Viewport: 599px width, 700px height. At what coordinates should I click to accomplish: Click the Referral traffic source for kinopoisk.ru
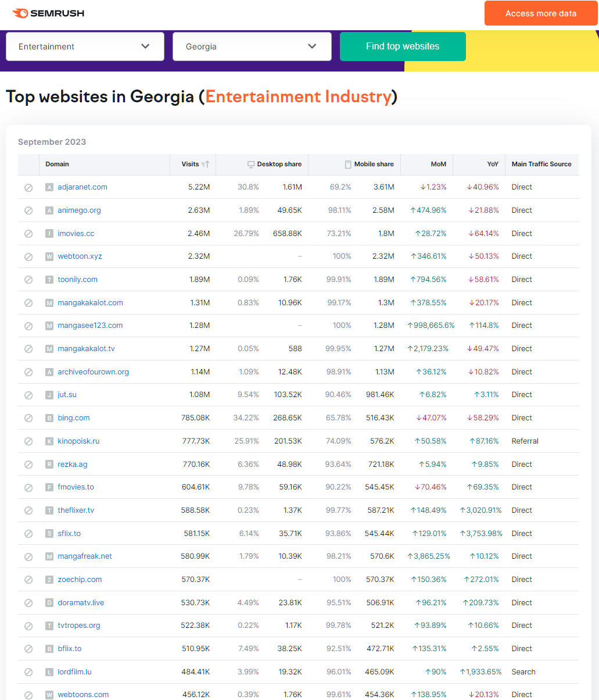[x=525, y=441]
